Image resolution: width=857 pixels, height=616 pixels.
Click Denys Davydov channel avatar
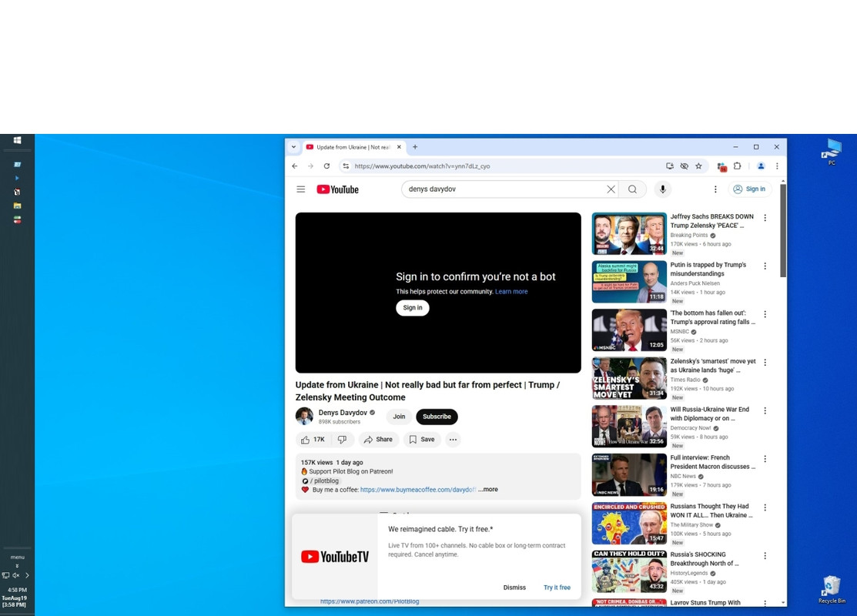point(304,417)
